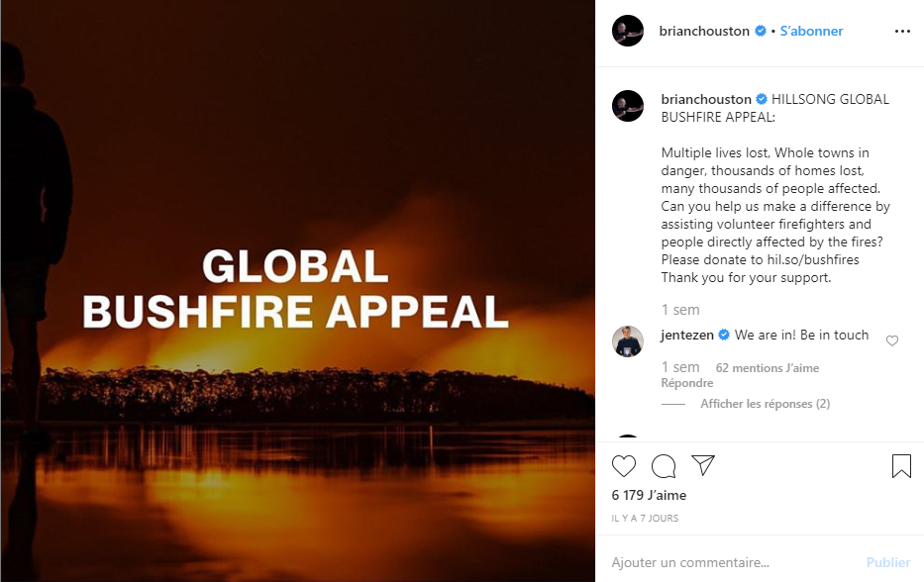This screenshot has width=924, height=582.
Task: Click S'abonner to follow brianchouston
Action: coord(811,32)
